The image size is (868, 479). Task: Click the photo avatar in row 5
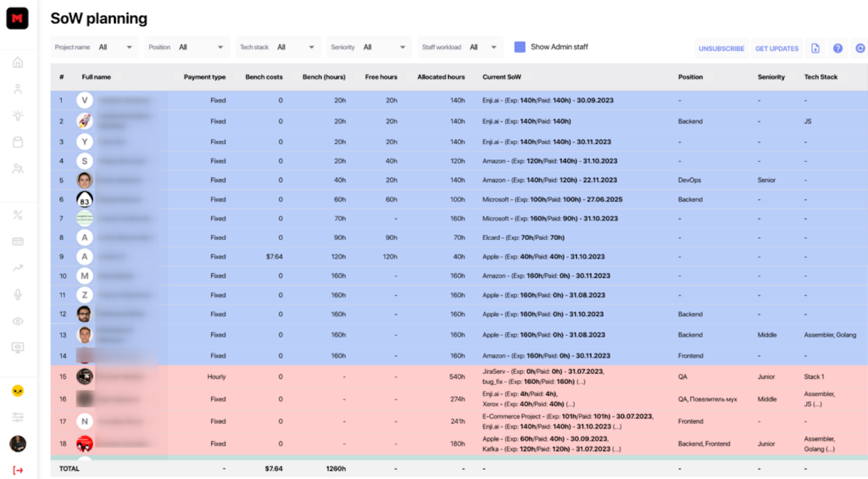(x=85, y=180)
